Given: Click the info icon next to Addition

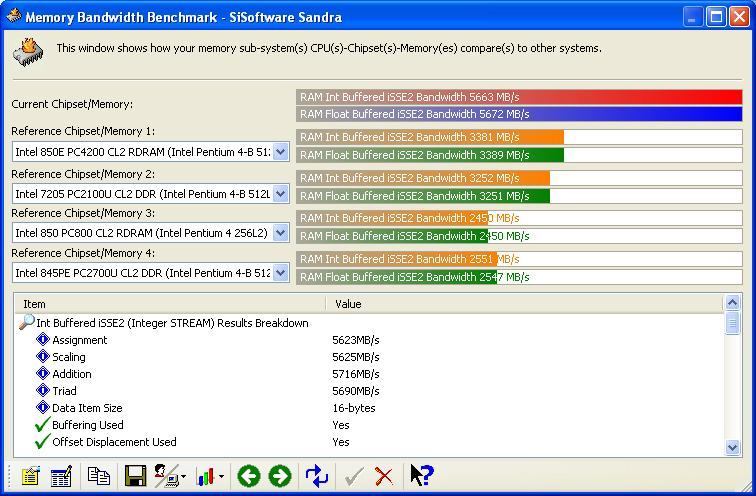Looking at the screenshot, I should click(43, 373).
